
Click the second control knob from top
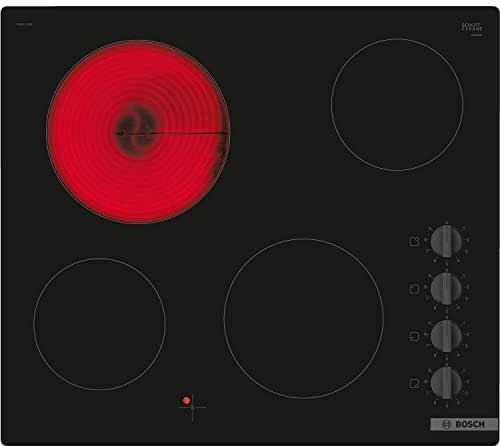tap(446, 288)
